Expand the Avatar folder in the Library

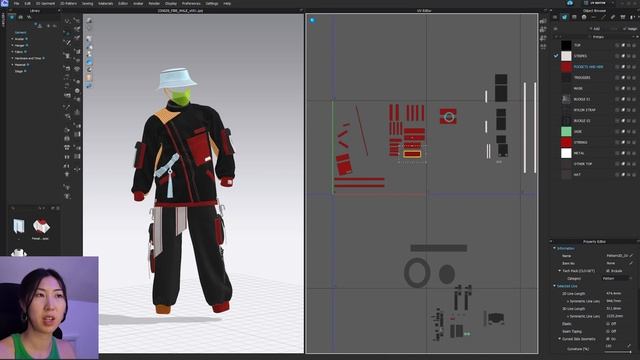coord(13,39)
